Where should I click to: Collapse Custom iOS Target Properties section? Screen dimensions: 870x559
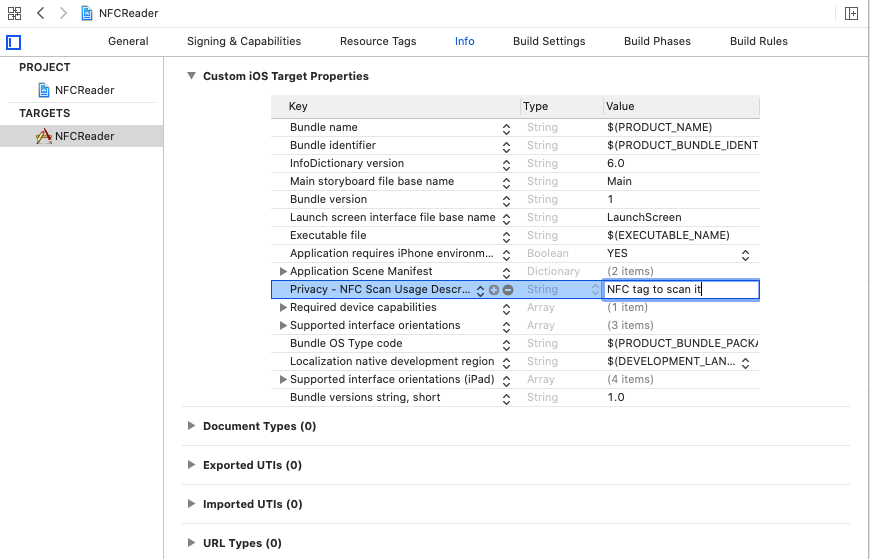click(192, 76)
